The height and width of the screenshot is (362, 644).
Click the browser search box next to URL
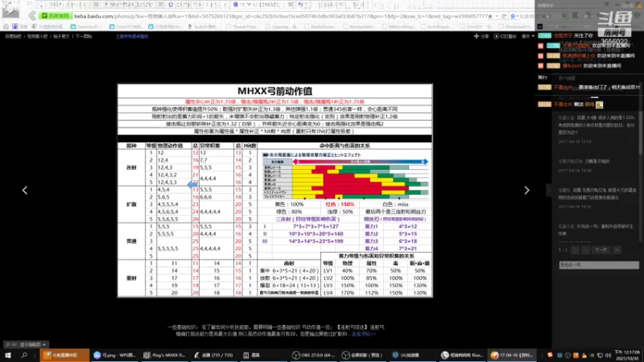(539, 16)
